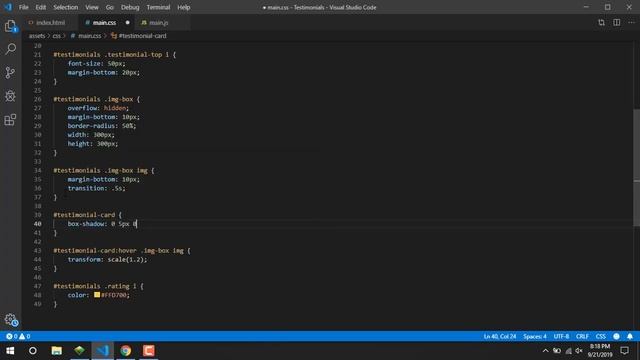Open the orange Camtasia taskbar app
The width and height of the screenshot is (640, 360).
(x=149, y=351)
